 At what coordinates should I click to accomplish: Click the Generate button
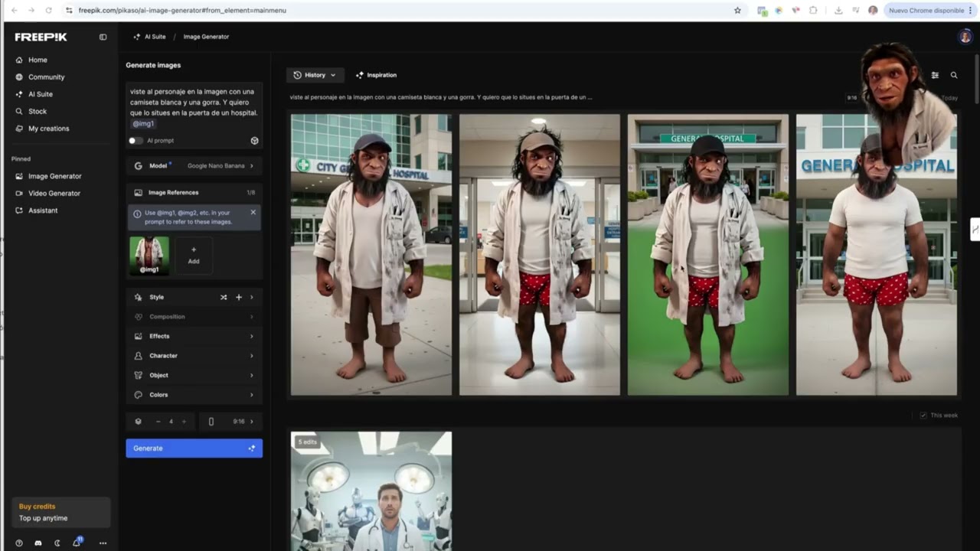coord(194,448)
